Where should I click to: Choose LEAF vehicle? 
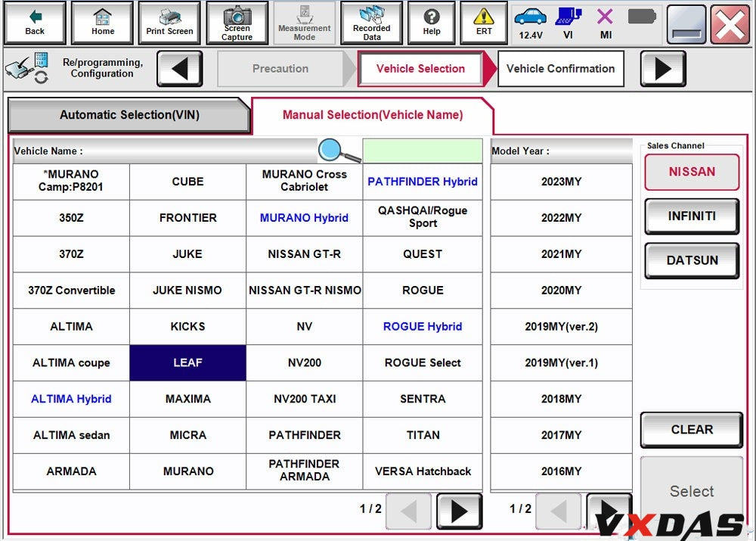[187, 362]
